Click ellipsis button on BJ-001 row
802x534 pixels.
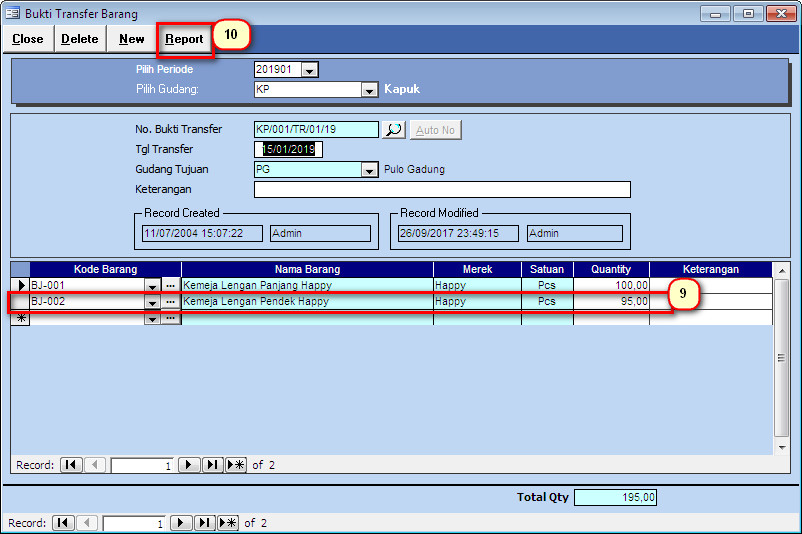(x=171, y=286)
